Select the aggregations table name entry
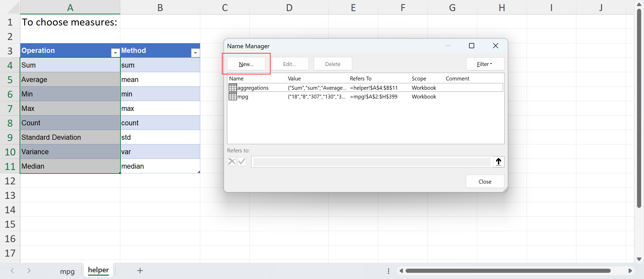 (x=253, y=88)
